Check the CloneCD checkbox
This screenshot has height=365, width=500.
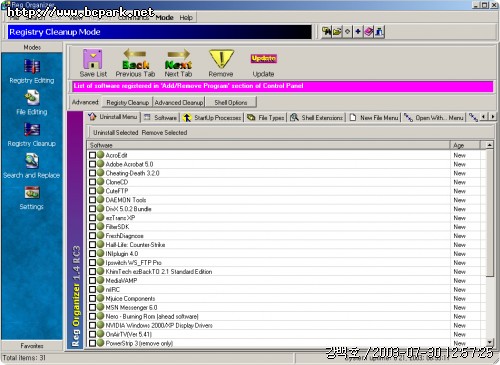(x=92, y=182)
